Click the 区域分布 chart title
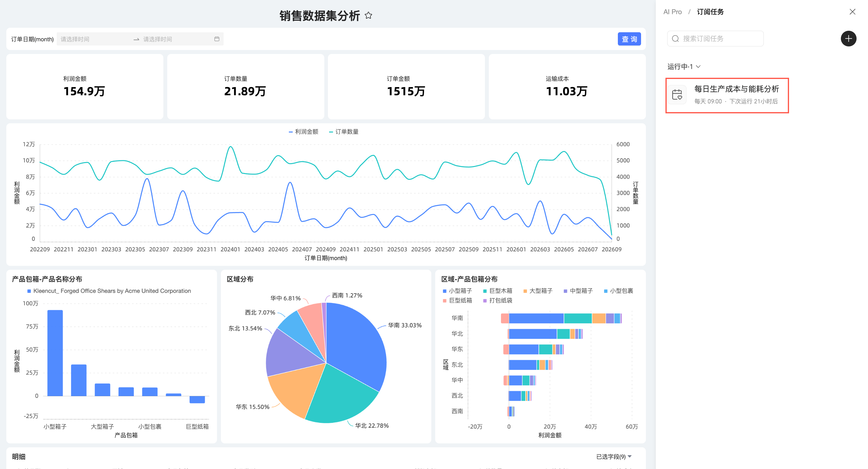The height and width of the screenshot is (469, 868). (x=240, y=279)
